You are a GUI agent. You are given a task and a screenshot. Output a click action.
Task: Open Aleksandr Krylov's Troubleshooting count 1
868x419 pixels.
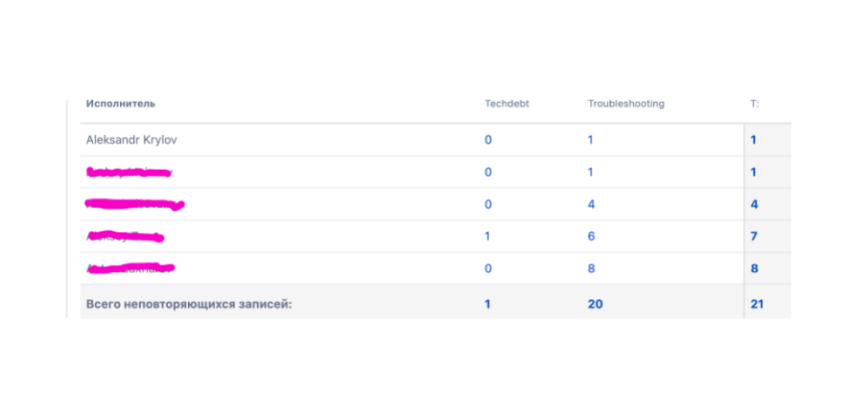pos(591,140)
